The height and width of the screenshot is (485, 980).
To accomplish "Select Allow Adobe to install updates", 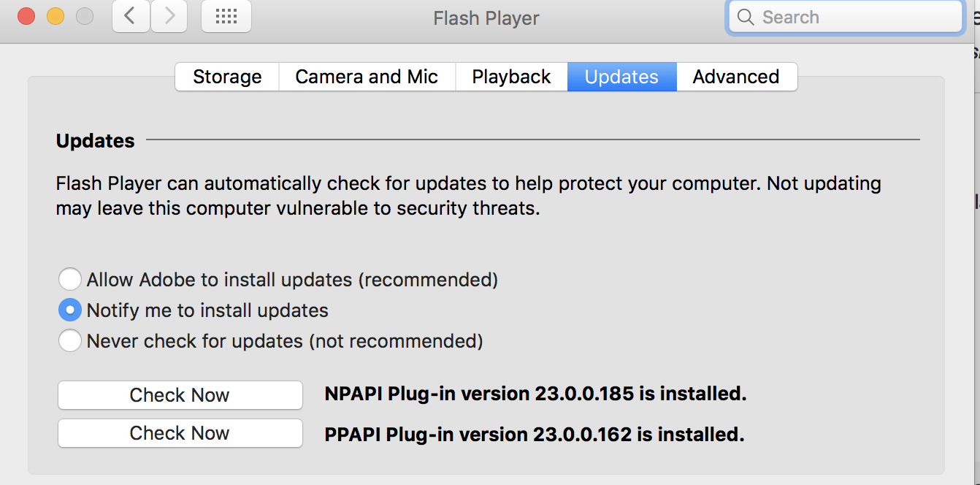I will (70, 279).
